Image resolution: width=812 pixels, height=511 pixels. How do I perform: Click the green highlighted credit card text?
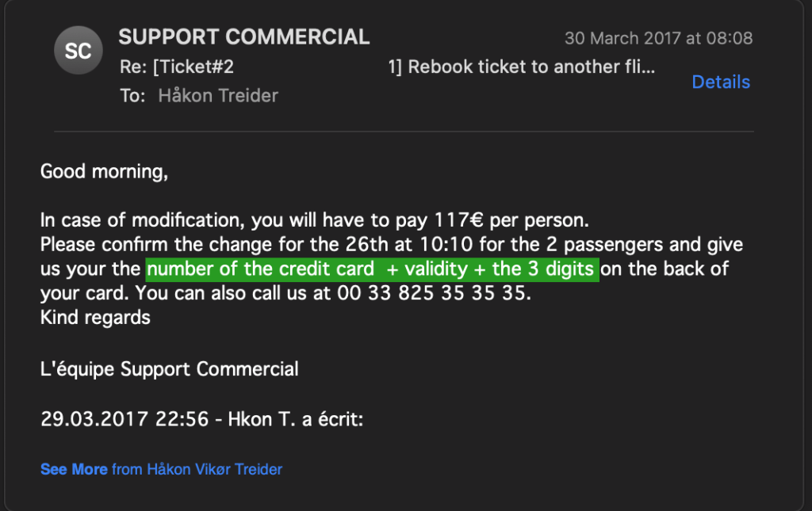371,269
